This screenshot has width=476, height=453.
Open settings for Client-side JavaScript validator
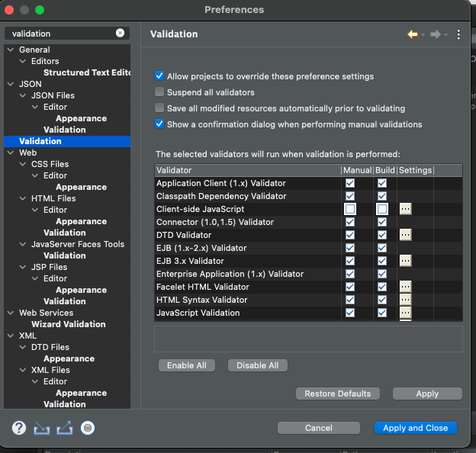[x=406, y=209]
